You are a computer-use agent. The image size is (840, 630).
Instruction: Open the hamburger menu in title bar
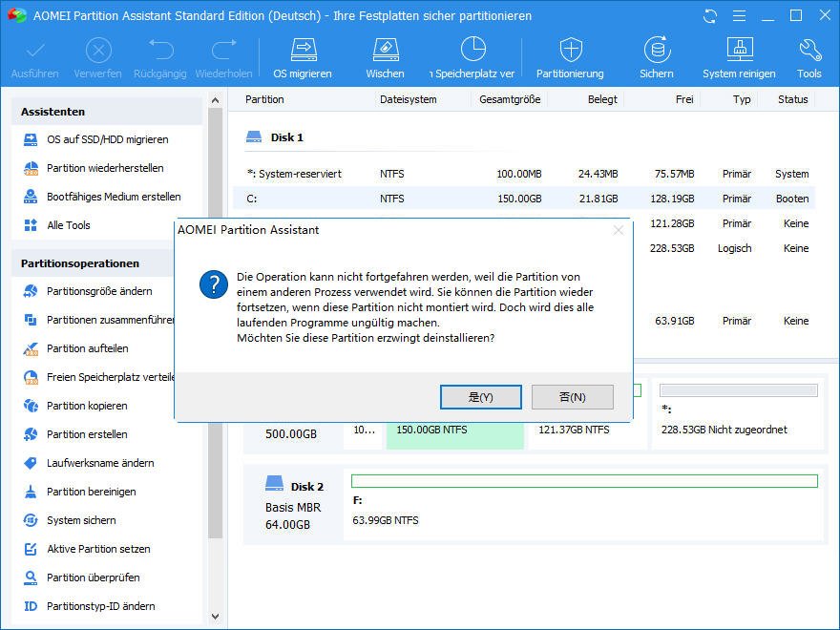pyautogui.click(x=738, y=16)
